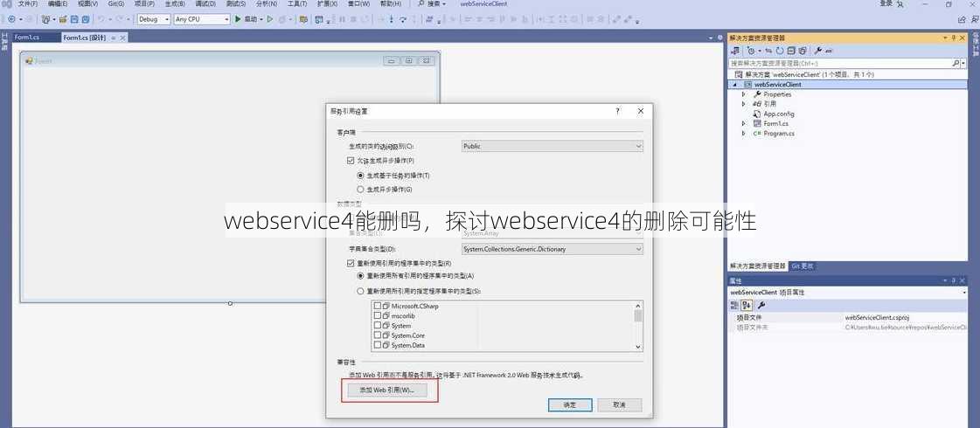Click the navigate backward circle icon
The width and height of the screenshot is (980, 428).
pos(11,18)
